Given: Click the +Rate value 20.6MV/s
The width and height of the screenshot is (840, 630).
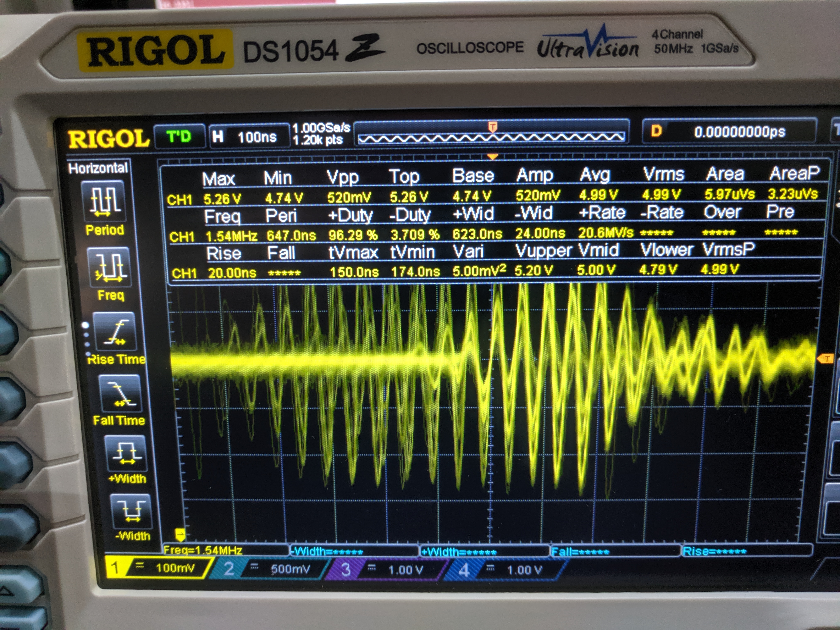Looking at the screenshot, I should pyautogui.click(x=606, y=232).
